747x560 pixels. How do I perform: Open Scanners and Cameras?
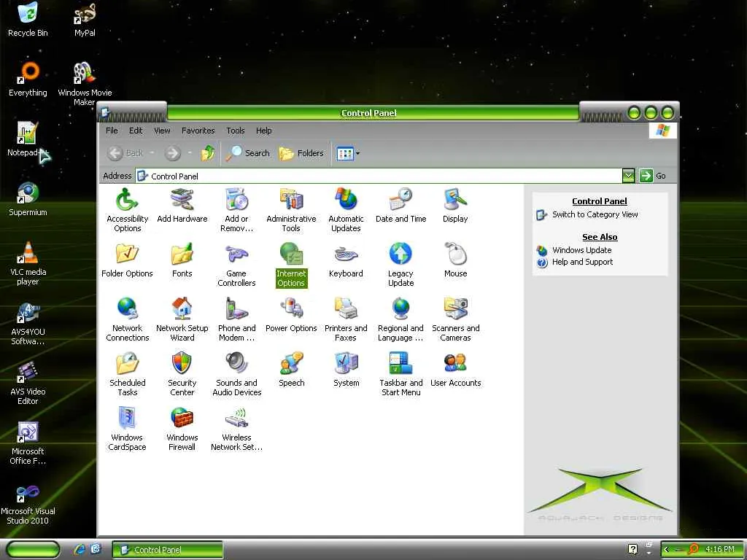pyautogui.click(x=455, y=319)
